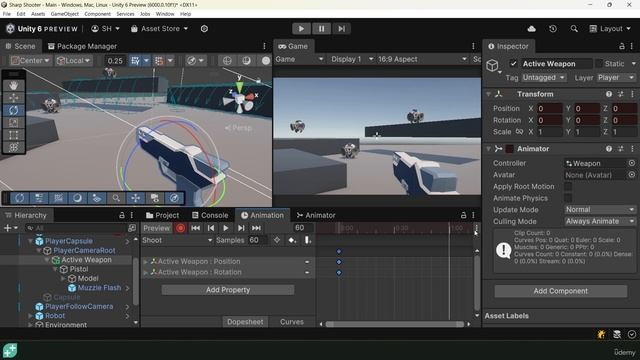Pause the game with the Pause button

[321, 29]
